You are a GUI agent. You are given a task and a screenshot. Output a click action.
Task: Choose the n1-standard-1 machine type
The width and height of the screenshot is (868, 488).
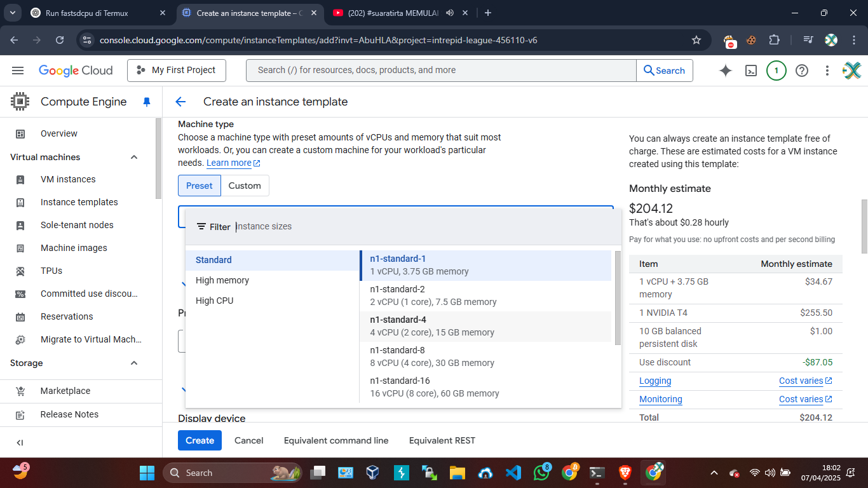(485, 265)
